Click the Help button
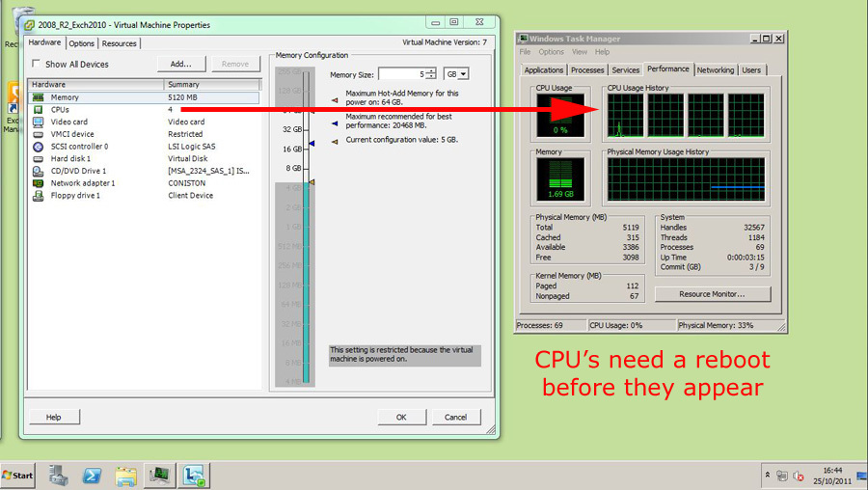This screenshot has height=490, width=868. (x=54, y=417)
